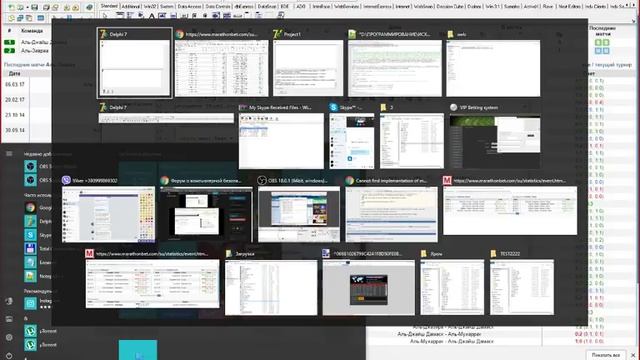This screenshot has height=360, width=640.
Task: Click the Skype logo icon in the task switcher
Action: point(333,107)
